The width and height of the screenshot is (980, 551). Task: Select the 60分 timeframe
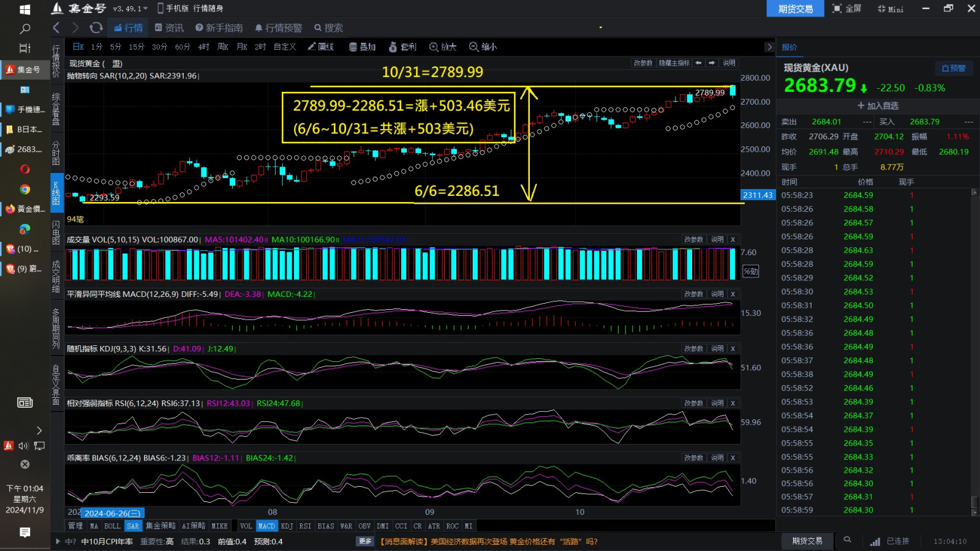183,47
